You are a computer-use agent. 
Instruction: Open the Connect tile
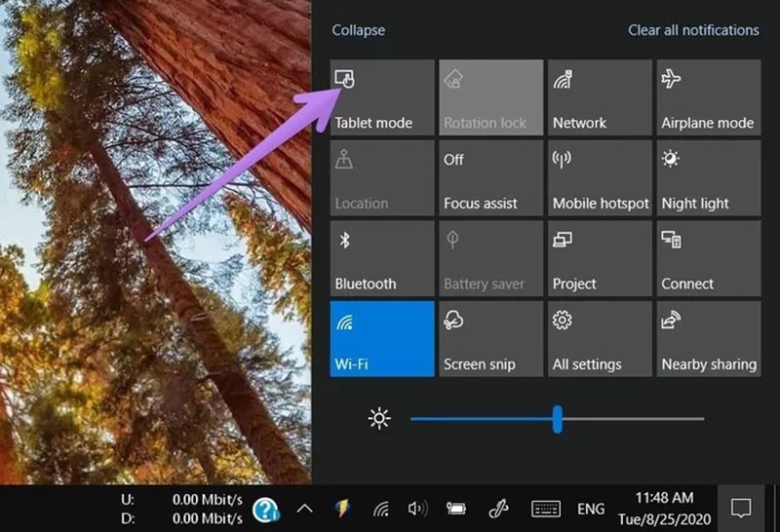click(709, 258)
